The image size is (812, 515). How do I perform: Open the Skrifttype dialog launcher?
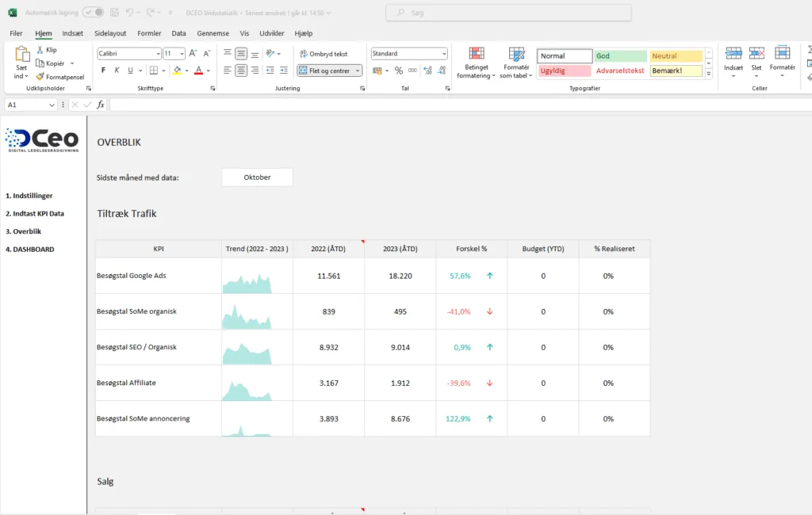tap(213, 89)
